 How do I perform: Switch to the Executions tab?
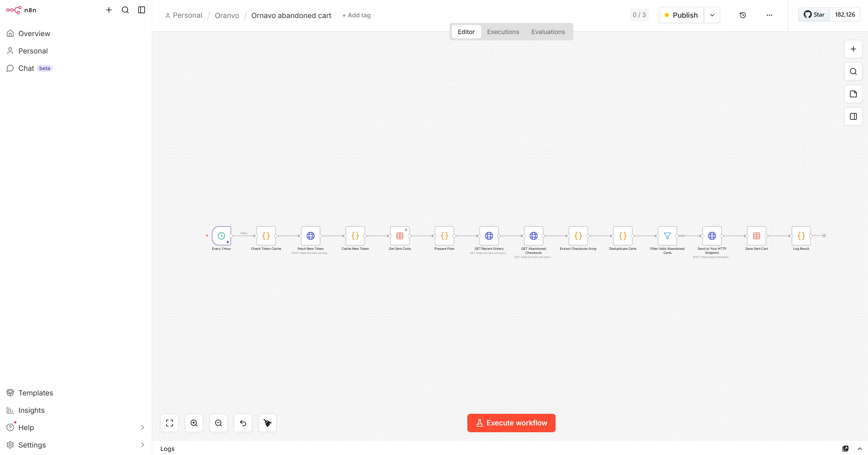coord(503,32)
